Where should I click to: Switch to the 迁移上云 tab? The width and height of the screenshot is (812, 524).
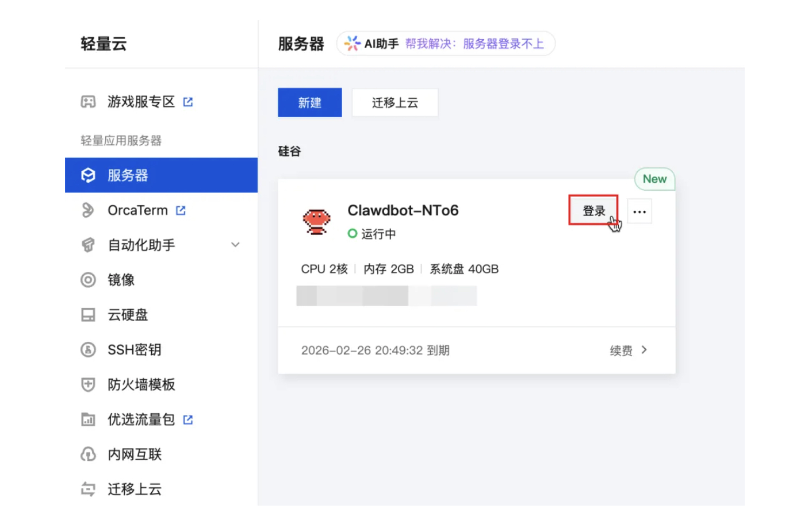coord(395,102)
